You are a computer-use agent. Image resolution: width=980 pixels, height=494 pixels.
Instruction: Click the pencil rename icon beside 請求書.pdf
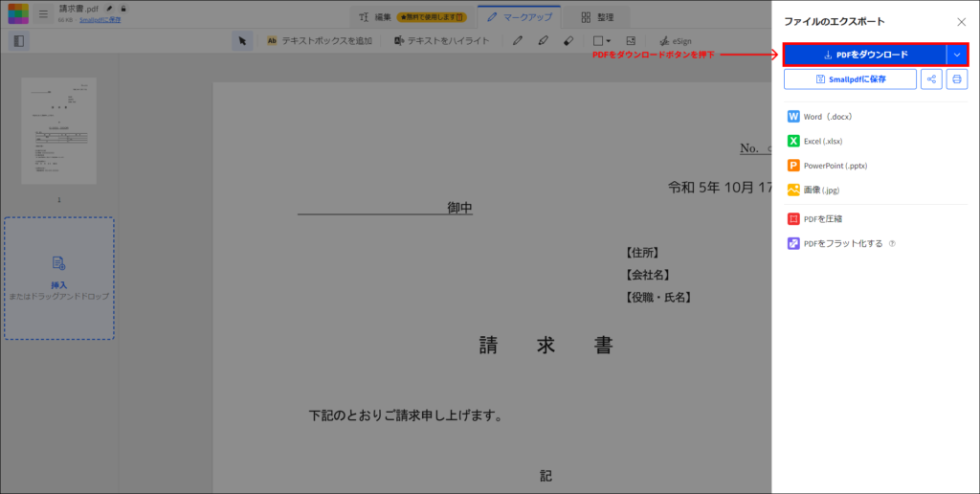tap(110, 9)
